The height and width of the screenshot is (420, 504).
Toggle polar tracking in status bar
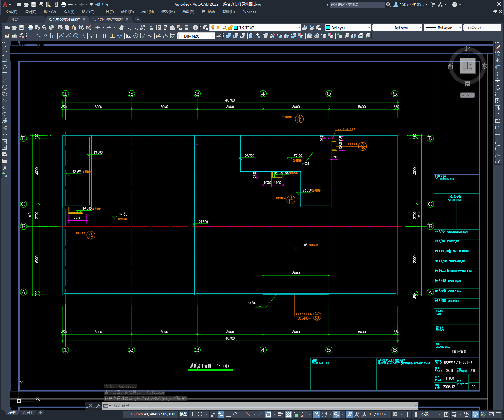[x=236, y=414]
